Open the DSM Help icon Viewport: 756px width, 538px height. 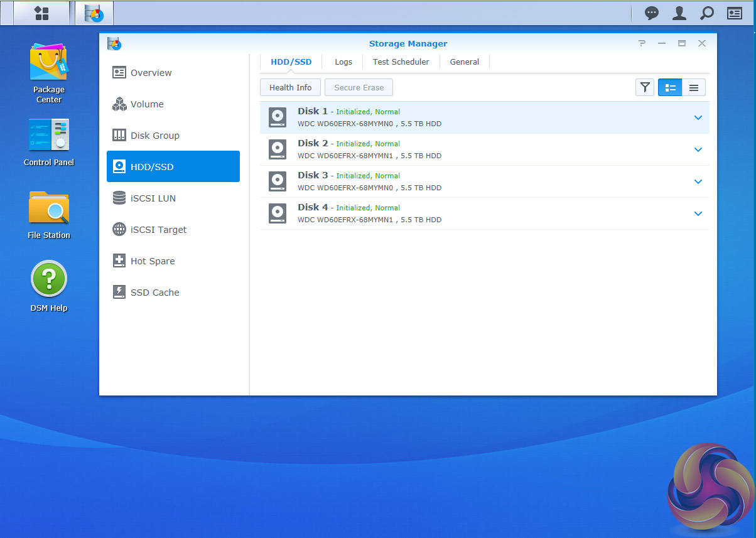[49, 279]
